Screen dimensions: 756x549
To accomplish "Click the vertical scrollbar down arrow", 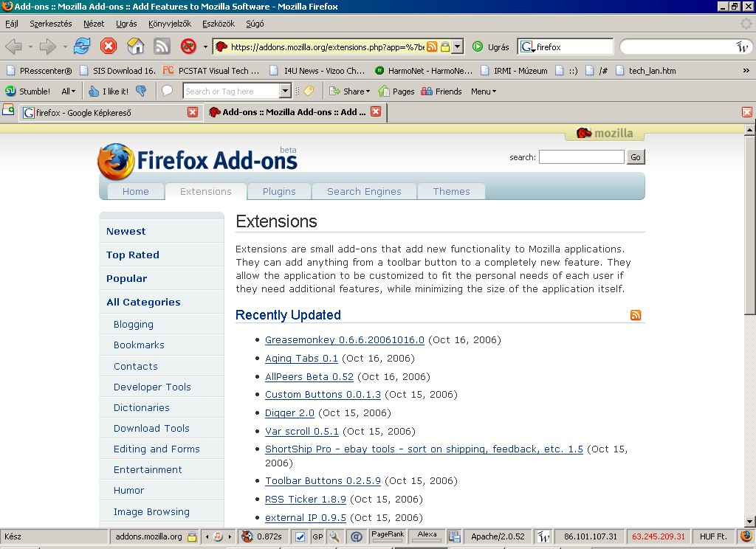I will pos(749,521).
